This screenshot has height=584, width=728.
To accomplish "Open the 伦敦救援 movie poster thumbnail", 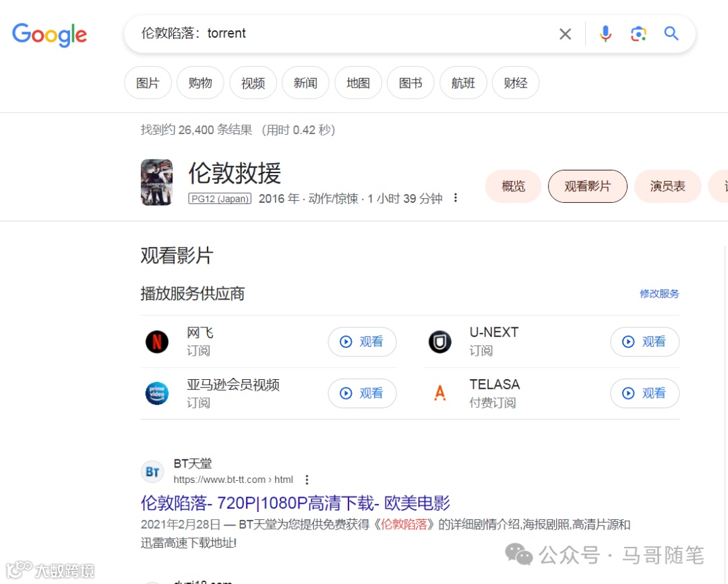I will click(x=156, y=183).
